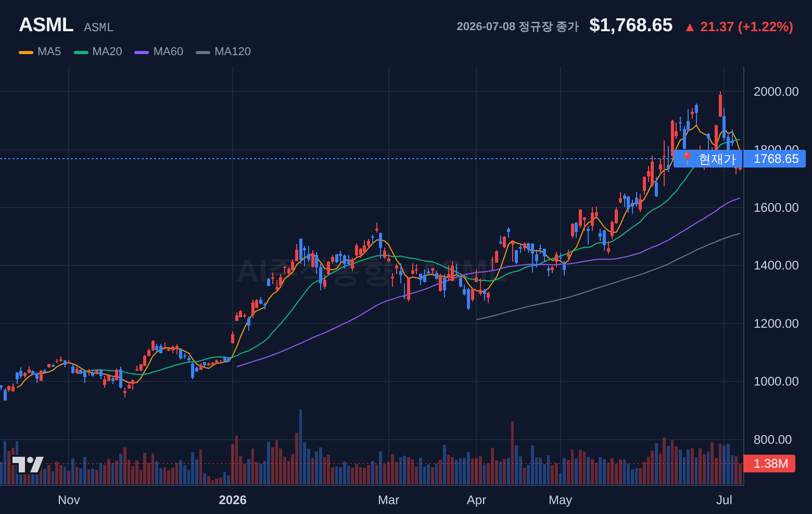Toggle the MA5 legend item

40,52
